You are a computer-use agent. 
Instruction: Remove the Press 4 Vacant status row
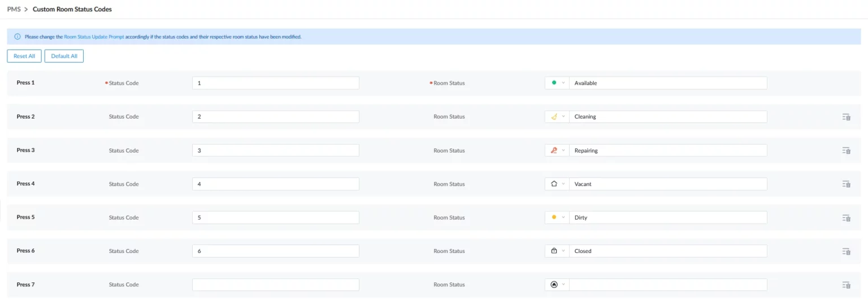(x=846, y=184)
